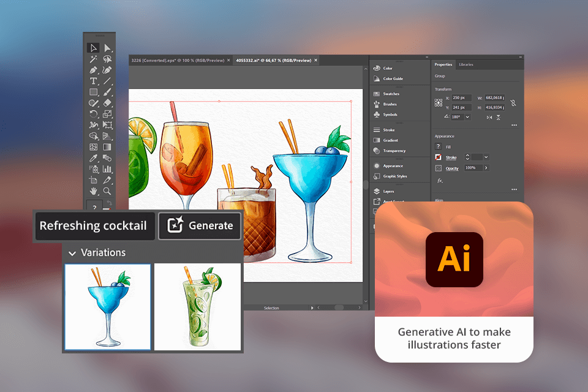The width and height of the screenshot is (588, 392).
Task: Open the Swatches panel
Action: click(x=386, y=94)
